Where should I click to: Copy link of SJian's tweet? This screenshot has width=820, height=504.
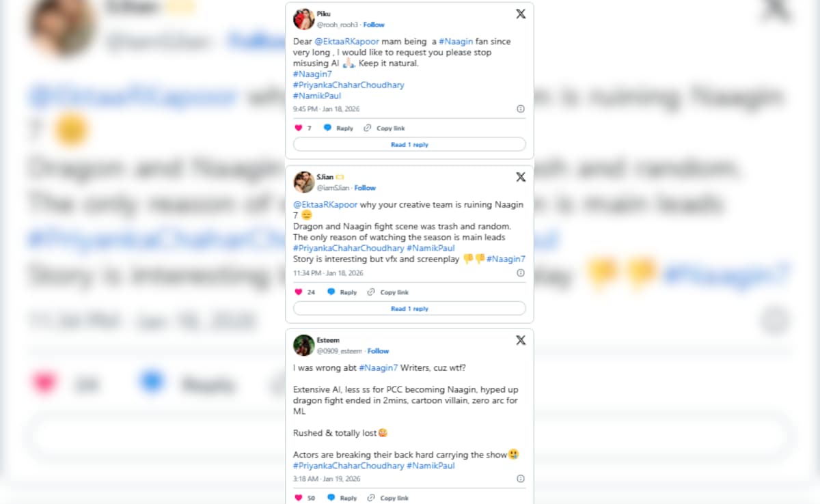pos(387,292)
